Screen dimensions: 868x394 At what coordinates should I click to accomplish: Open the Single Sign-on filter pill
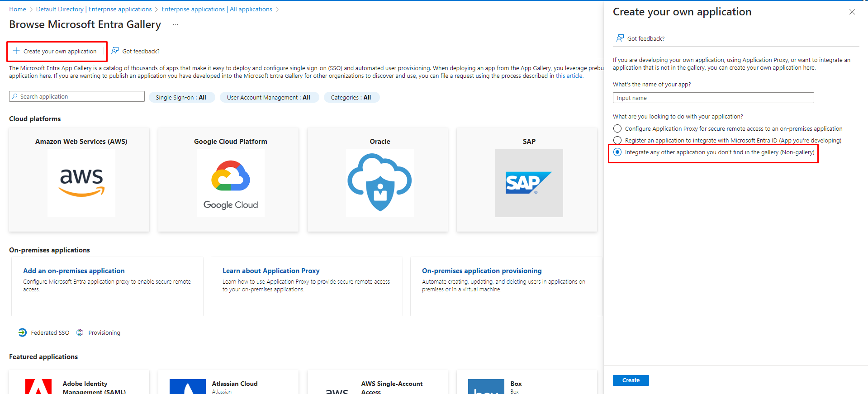(x=181, y=97)
